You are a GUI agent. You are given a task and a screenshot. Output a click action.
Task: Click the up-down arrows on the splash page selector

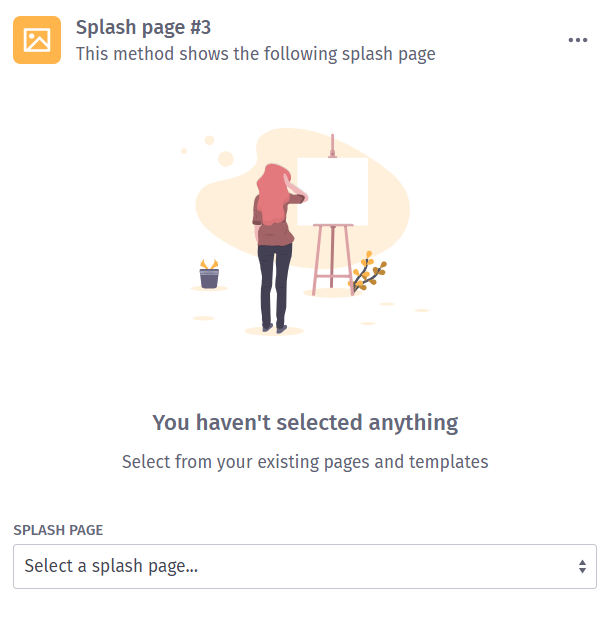tap(582, 566)
